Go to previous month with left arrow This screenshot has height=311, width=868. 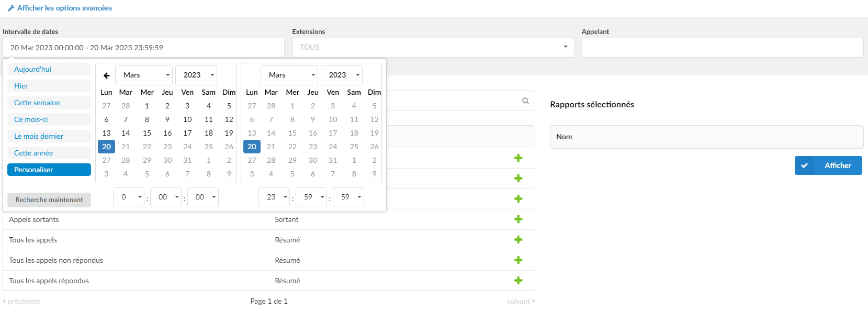click(106, 75)
